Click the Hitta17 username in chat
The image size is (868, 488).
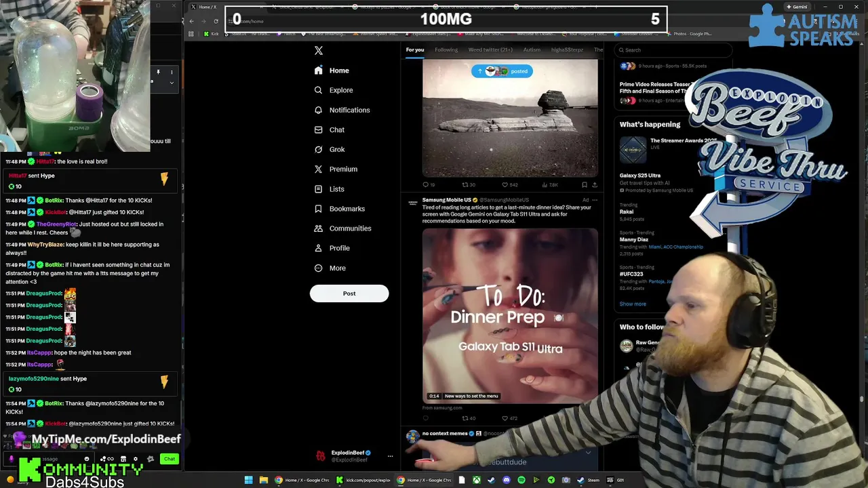point(45,161)
